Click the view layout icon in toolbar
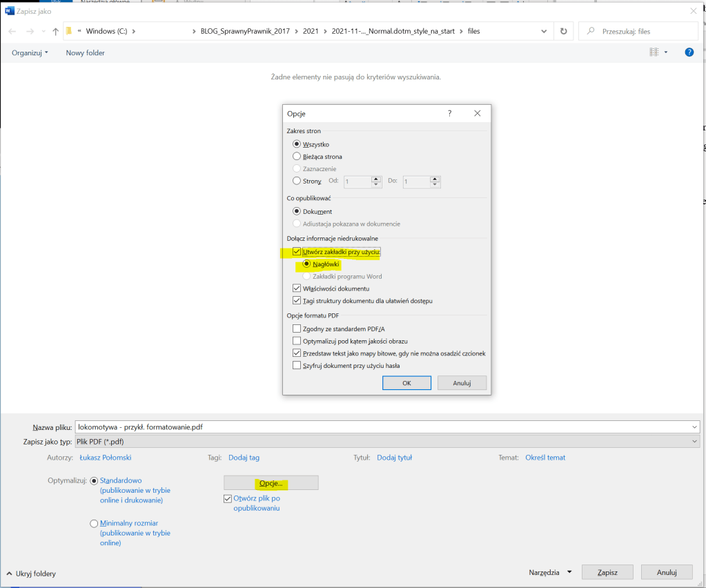 (654, 52)
